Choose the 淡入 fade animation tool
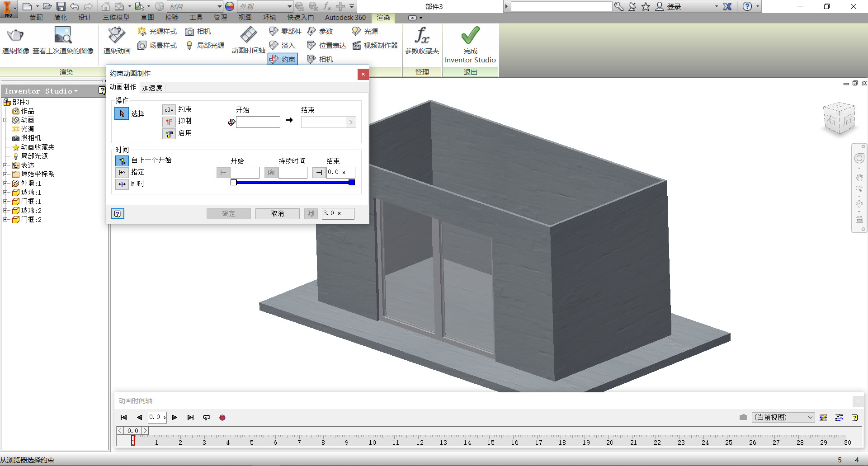The image size is (868, 466). point(282,45)
